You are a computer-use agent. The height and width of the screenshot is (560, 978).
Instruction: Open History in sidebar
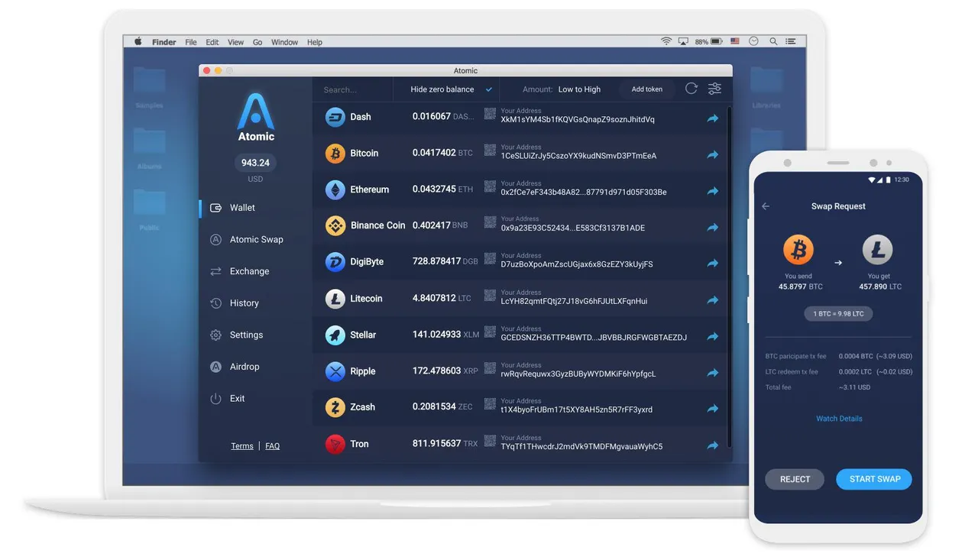235,303
